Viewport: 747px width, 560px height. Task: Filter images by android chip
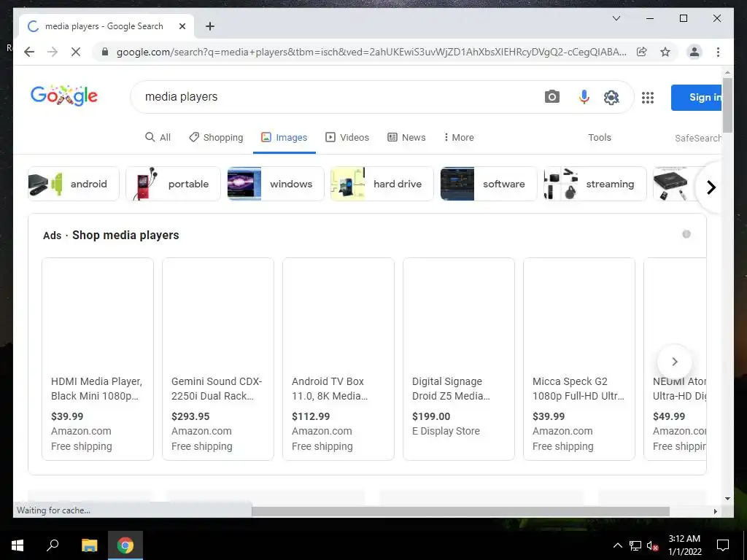[74, 184]
